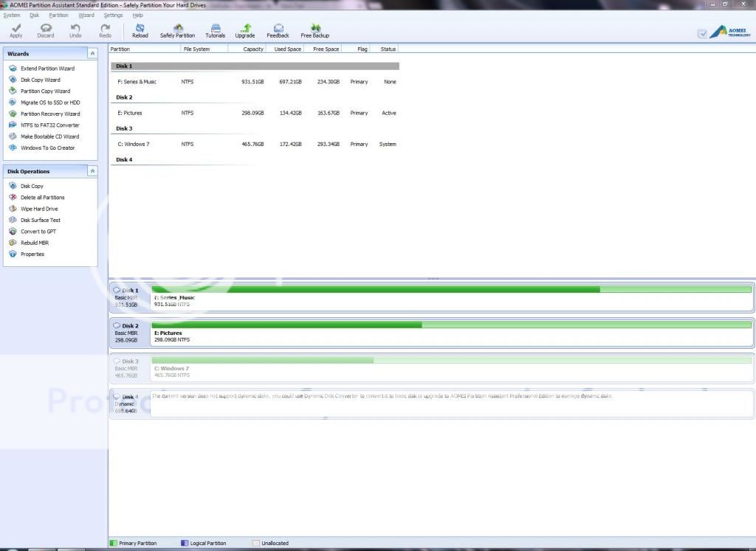The image size is (756, 551).
Task: Sort by Free Space column header
Action: tap(323, 49)
